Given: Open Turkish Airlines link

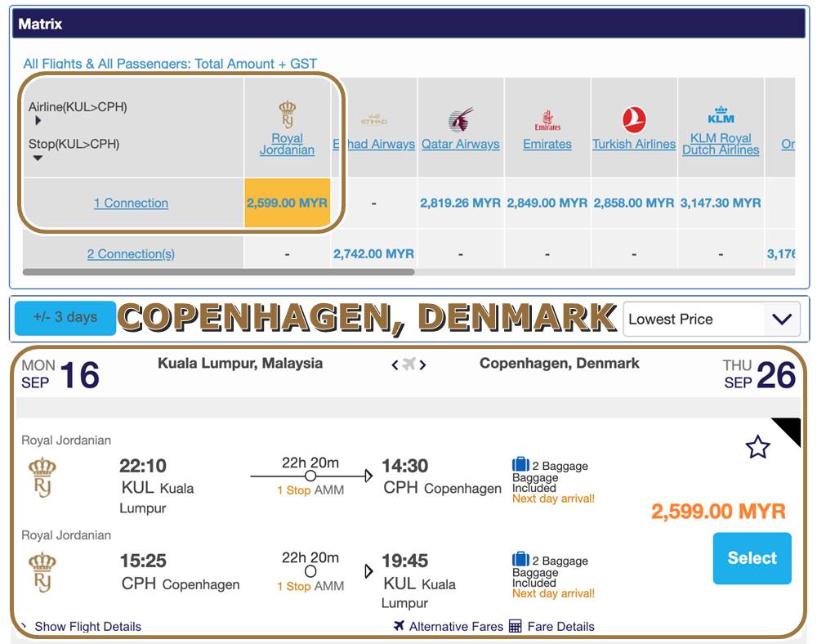Looking at the screenshot, I should (634, 145).
